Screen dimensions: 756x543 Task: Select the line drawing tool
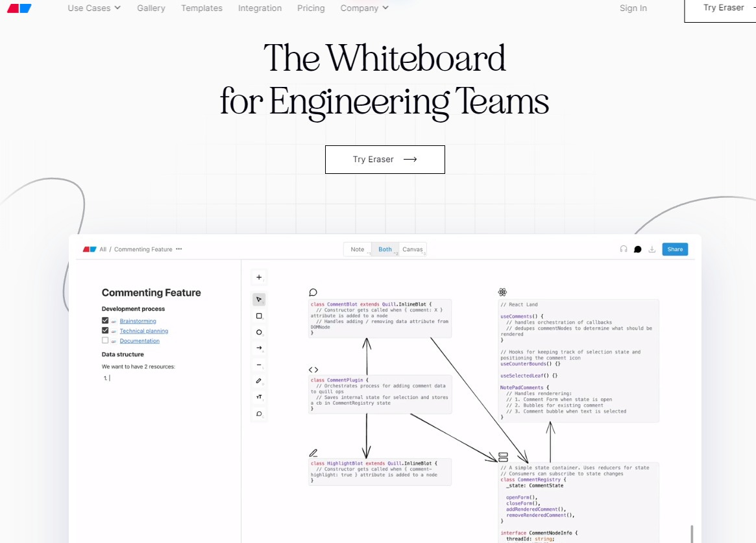point(259,365)
